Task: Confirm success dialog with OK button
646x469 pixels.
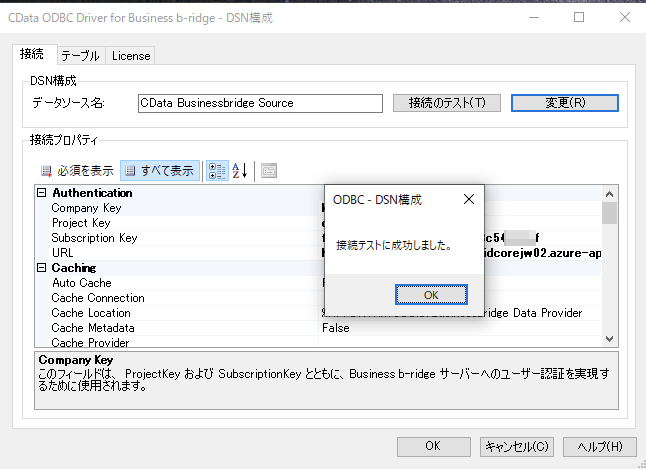Action: [431, 295]
